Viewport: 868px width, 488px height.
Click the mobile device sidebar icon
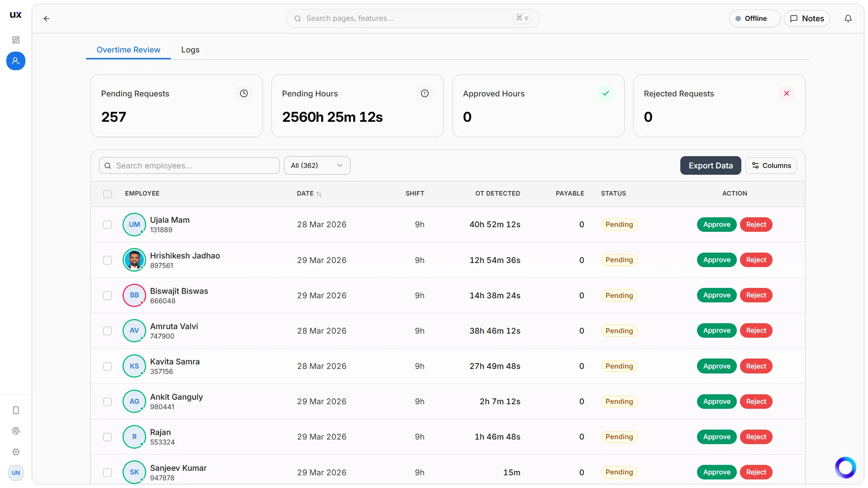(x=16, y=410)
